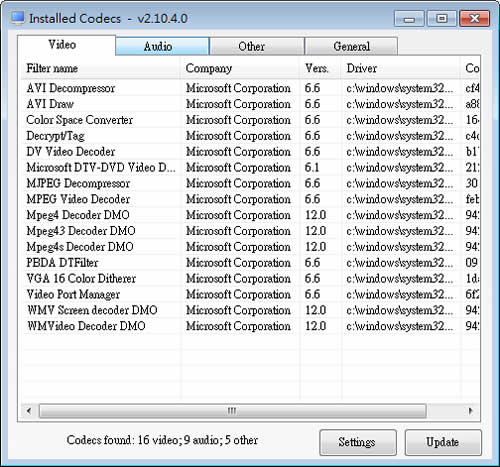Select the Mpeg4s Decoder DMO row
Image resolution: width=500 pixels, height=467 pixels.
pos(250,247)
